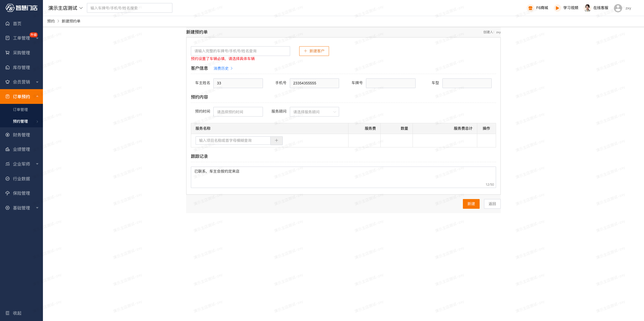The height and width of the screenshot is (321, 644).
Task: Click the finance management icon
Action: pyautogui.click(x=7, y=135)
